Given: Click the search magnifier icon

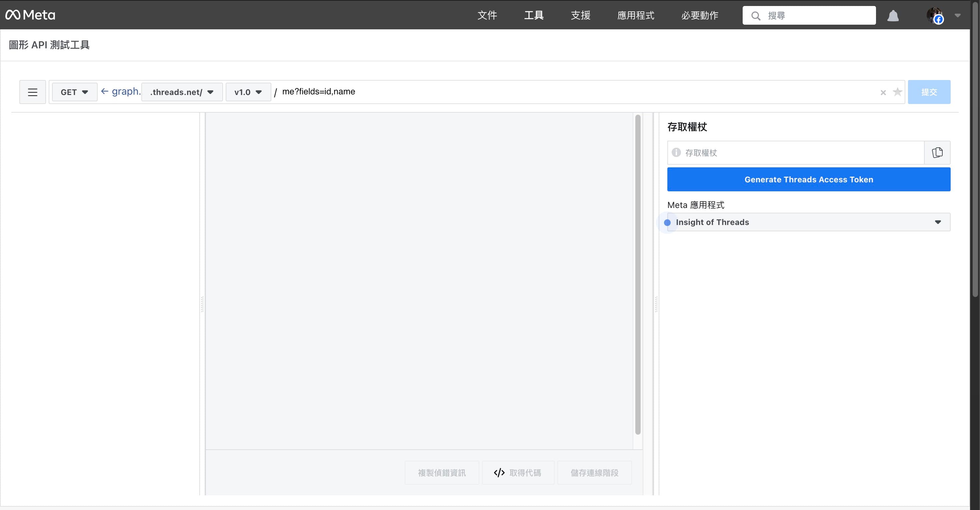Looking at the screenshot, I should pos(756,16).
